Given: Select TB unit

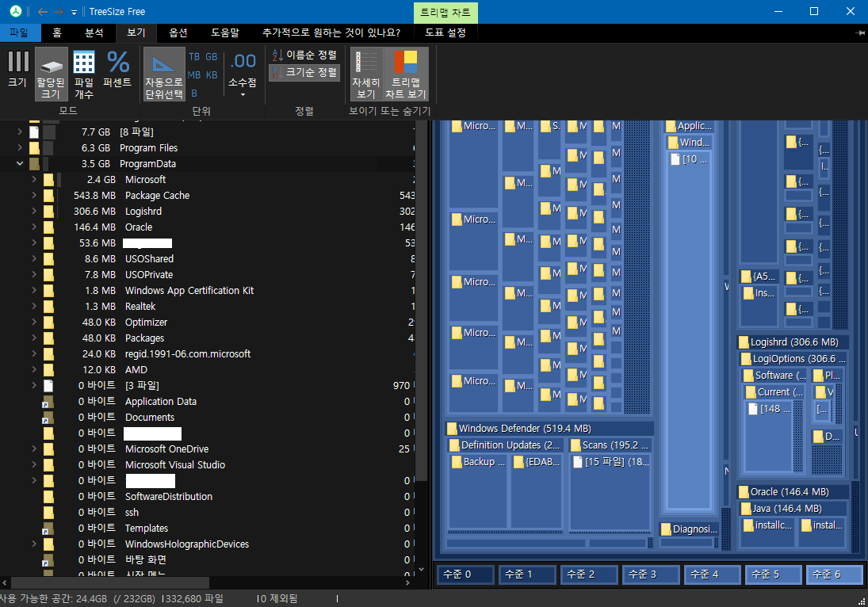Looking at the screenshot, I should (193, 57).
